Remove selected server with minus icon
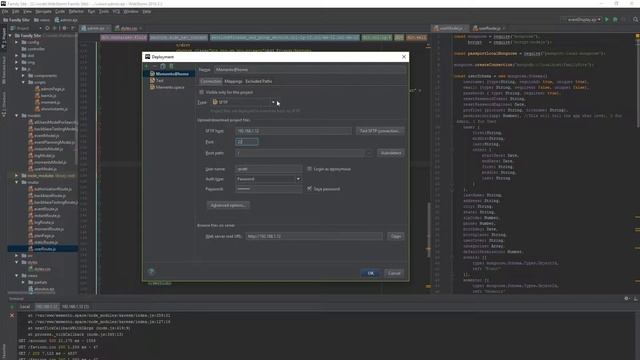640x360 pixels. coord(155,66)
